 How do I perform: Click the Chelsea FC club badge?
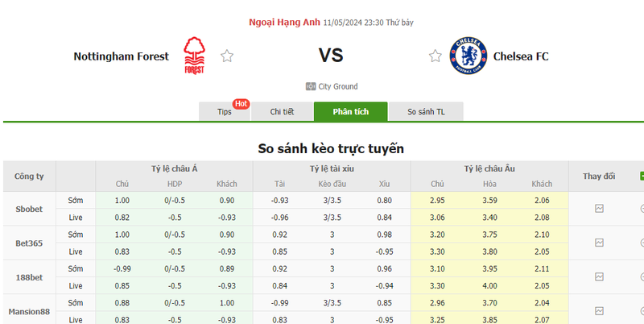pos(469,56)
